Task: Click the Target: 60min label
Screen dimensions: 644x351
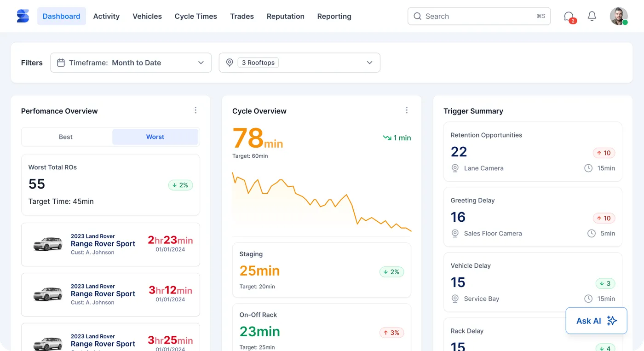Action: [x=250, y=156]
